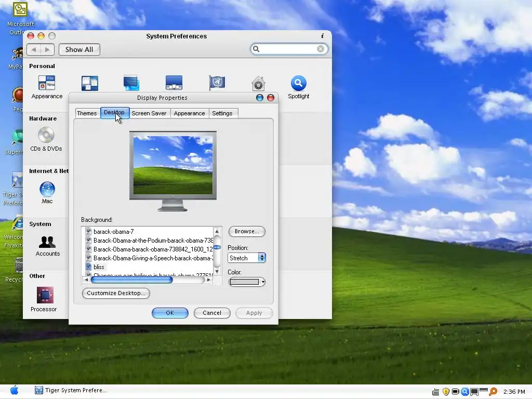The image size is (532, 399).
Task: Open the Microsoft Outlook desktop icon
Action: click(20, 18)
